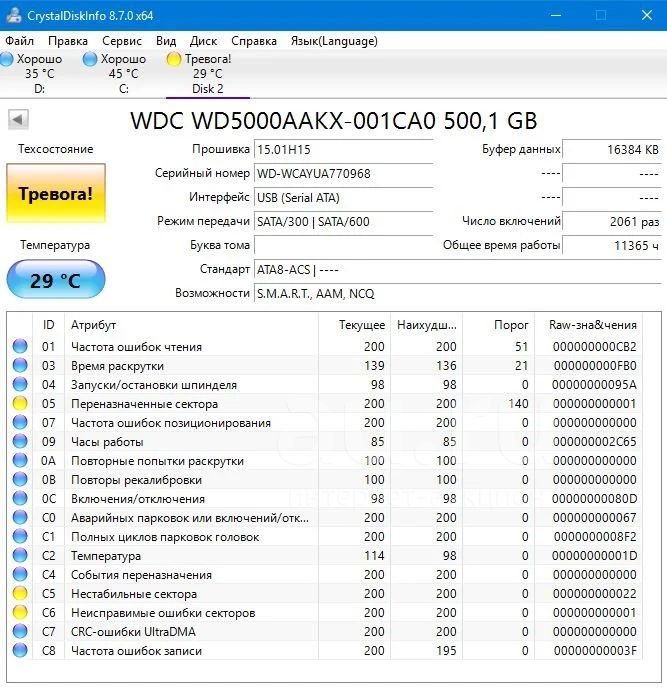Click the disk model title WDC WD5000AAKX-001CA0

pyautogui.click(x=283, y=120)
